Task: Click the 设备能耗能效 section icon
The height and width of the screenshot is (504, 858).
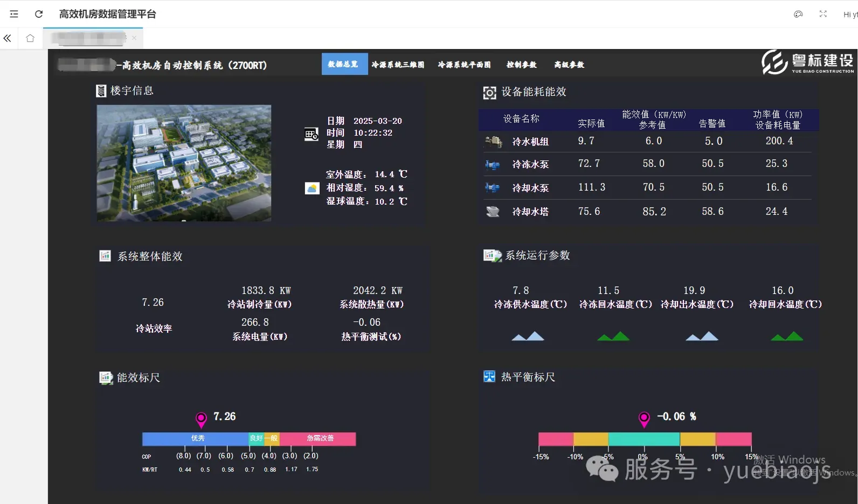Action: [489, 93]
